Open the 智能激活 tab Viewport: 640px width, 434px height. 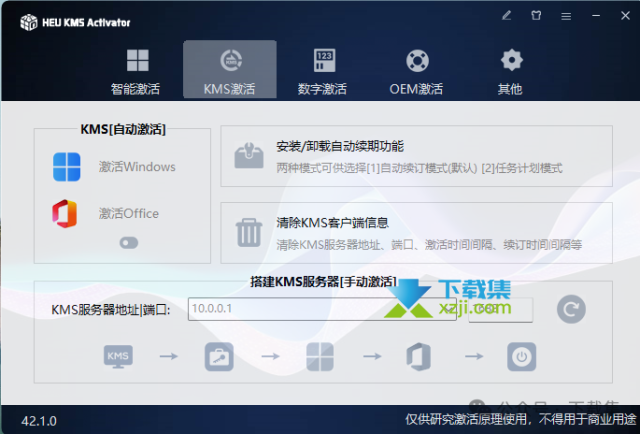[x=136, y=70]
